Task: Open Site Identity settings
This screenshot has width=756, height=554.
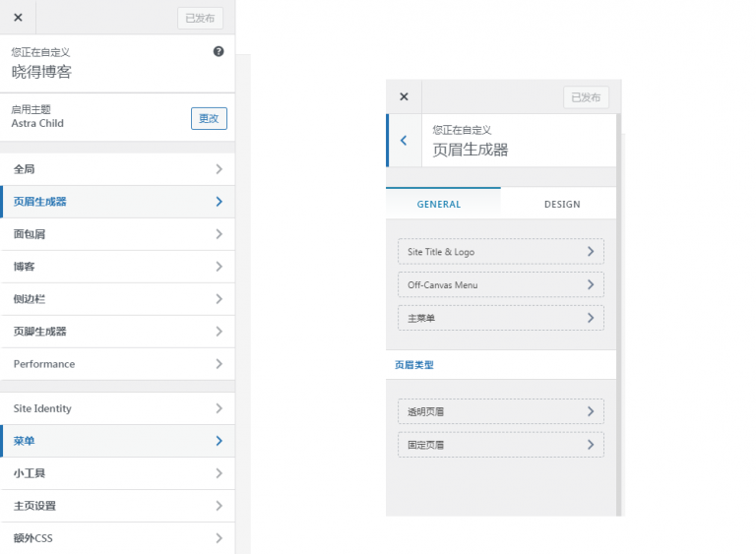Action: (x=117, y=408)
